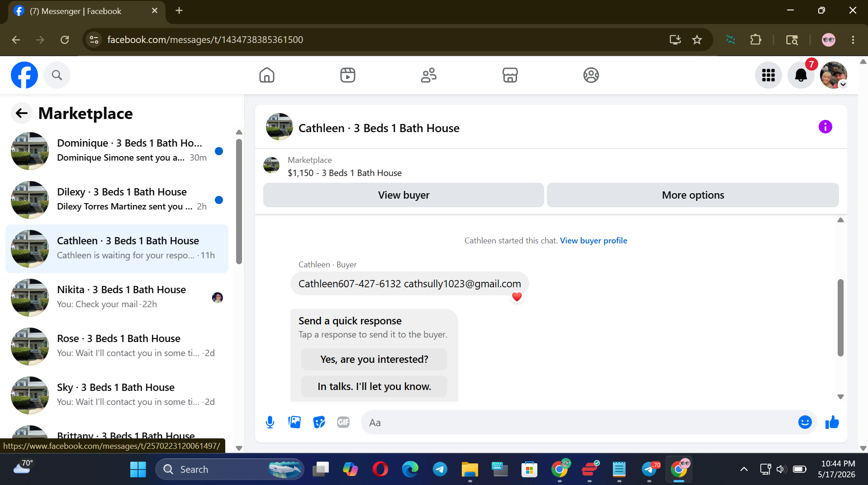Open a new browser tab
This screenshot has height=485, width=868.
179,10
